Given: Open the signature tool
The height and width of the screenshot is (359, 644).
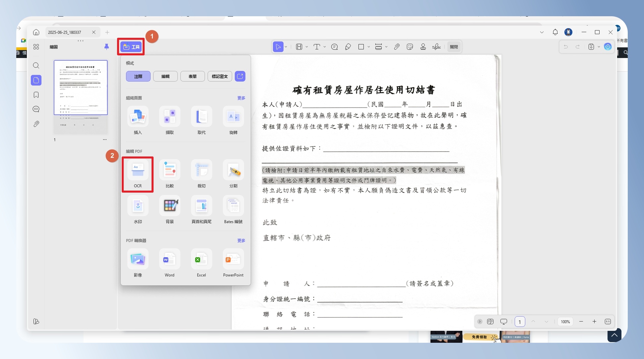Looking at the screenshot, I should 436,47.
